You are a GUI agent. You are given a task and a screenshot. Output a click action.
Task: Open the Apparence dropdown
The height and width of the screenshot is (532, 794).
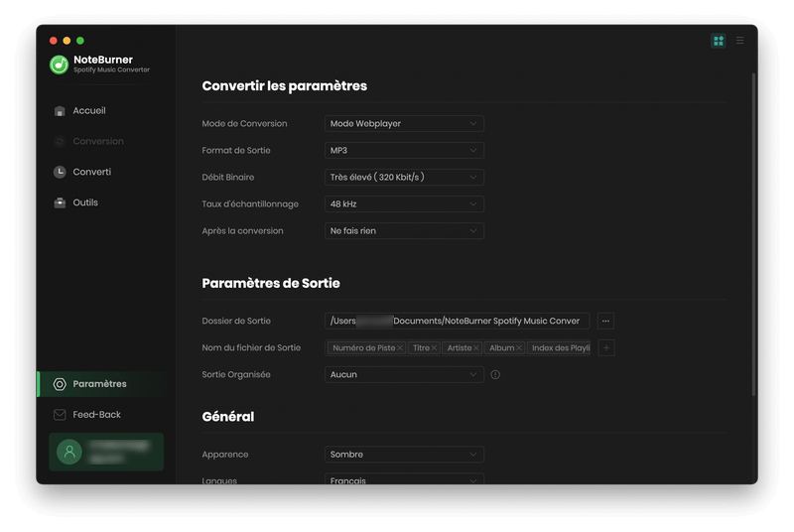(404, 455)
